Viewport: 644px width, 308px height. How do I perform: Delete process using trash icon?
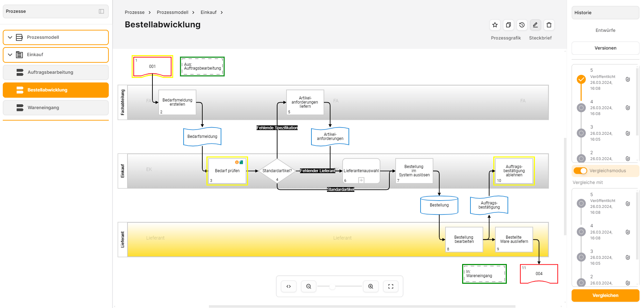click(x=549, y=25)
